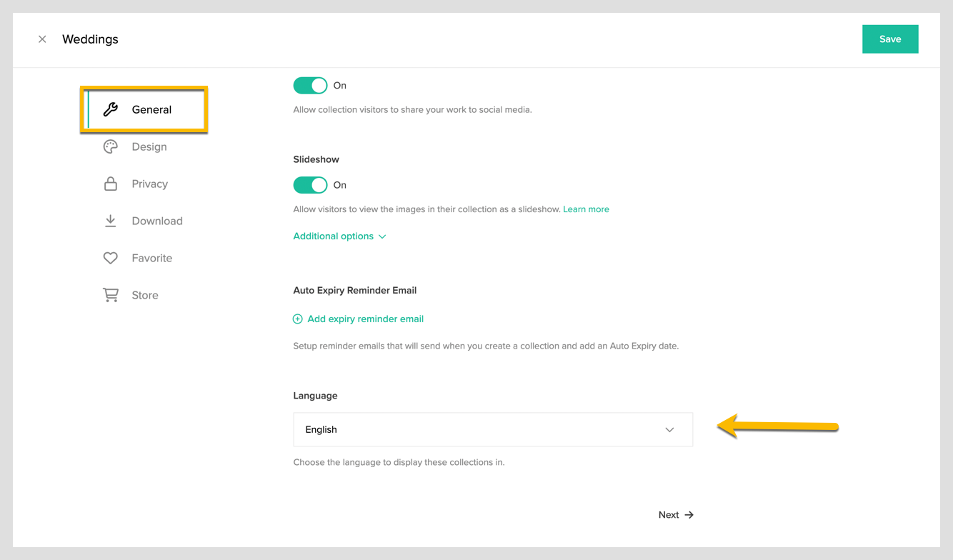Click the lock icon next to Privacy

(110, 184)
